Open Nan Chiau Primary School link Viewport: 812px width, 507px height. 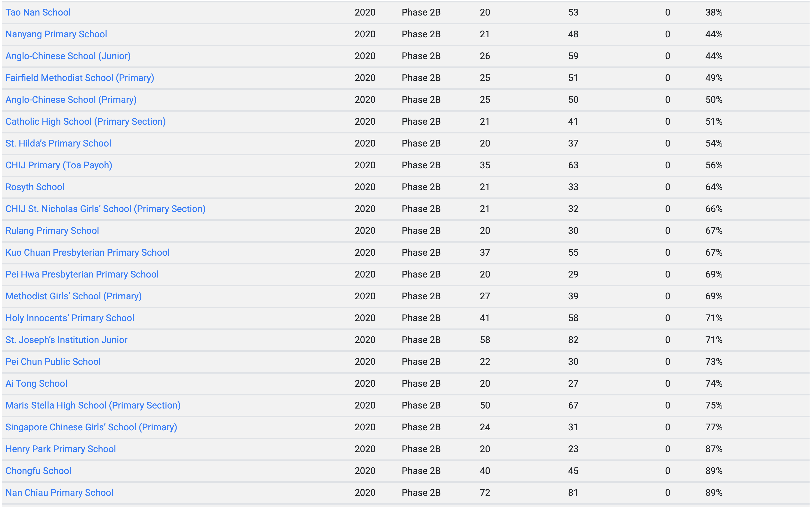click(x=59, y=493)
